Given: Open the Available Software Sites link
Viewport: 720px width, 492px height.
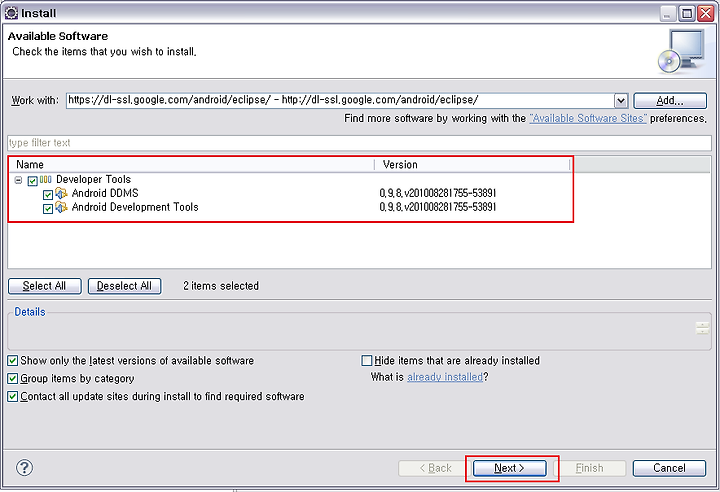Looking at the screenshot, I should click(588, 119).
